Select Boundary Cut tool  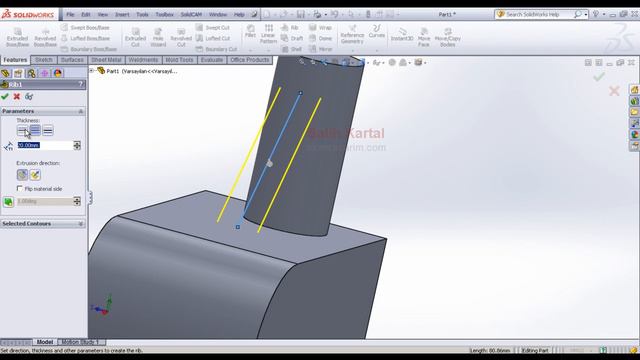[x=216, y=49]
